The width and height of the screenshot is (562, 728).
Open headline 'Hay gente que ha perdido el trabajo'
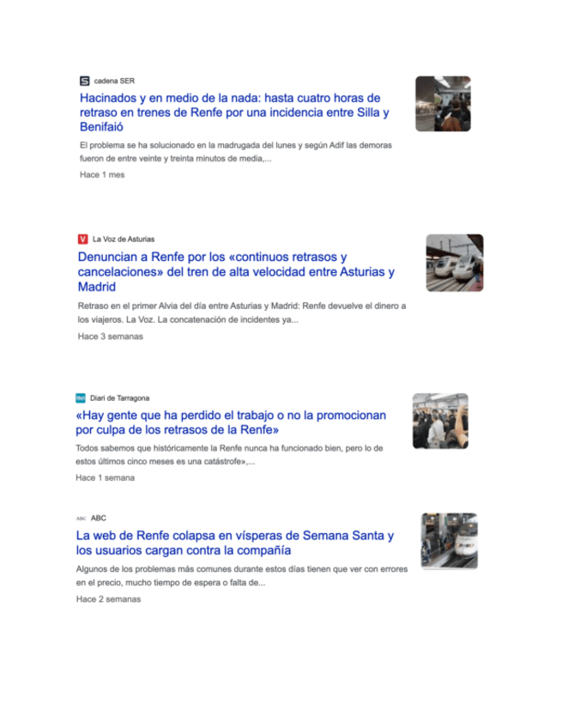231,422
